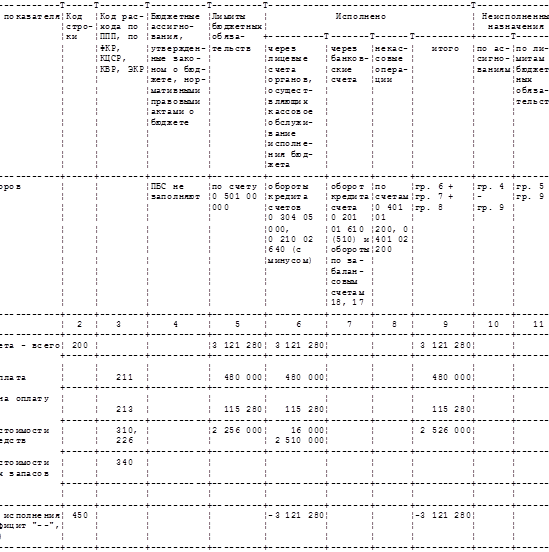Click column number 10 cell

pyautogui.click(x=493, y=324)
